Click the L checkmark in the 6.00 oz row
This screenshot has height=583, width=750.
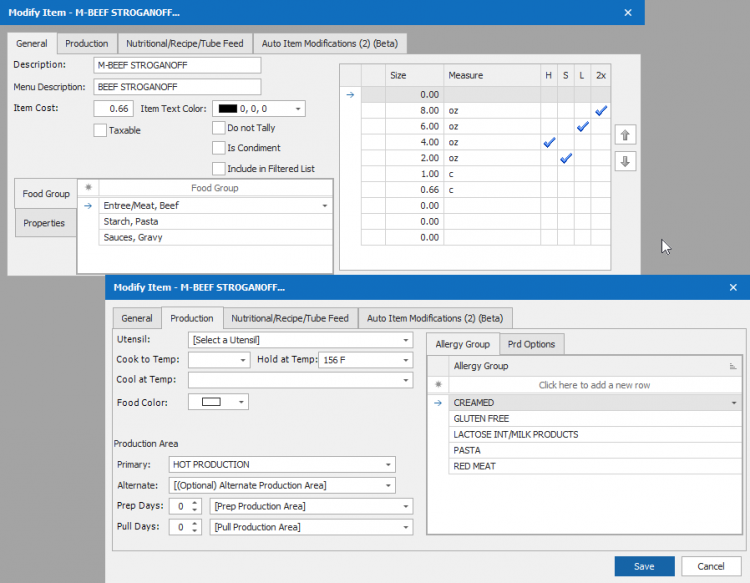click(x=582, y=127)
